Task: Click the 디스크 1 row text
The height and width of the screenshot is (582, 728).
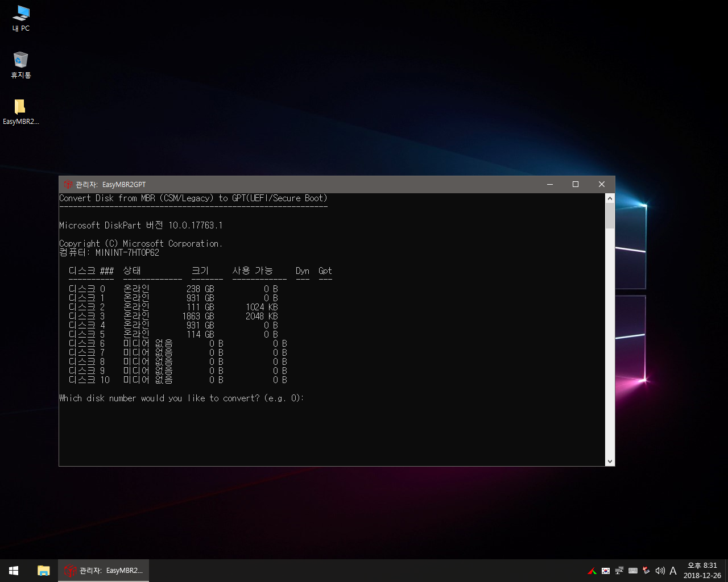Action: point(173,298)
